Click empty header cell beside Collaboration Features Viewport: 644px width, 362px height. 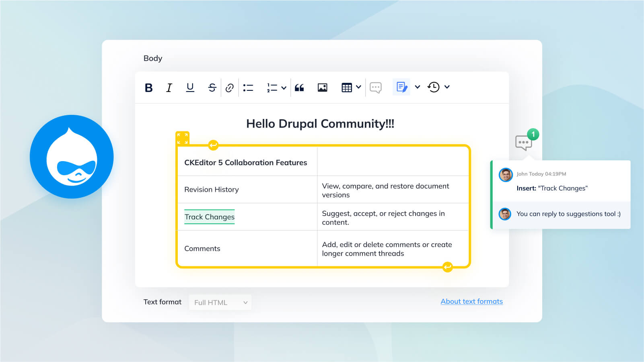(x=393, y=162)
